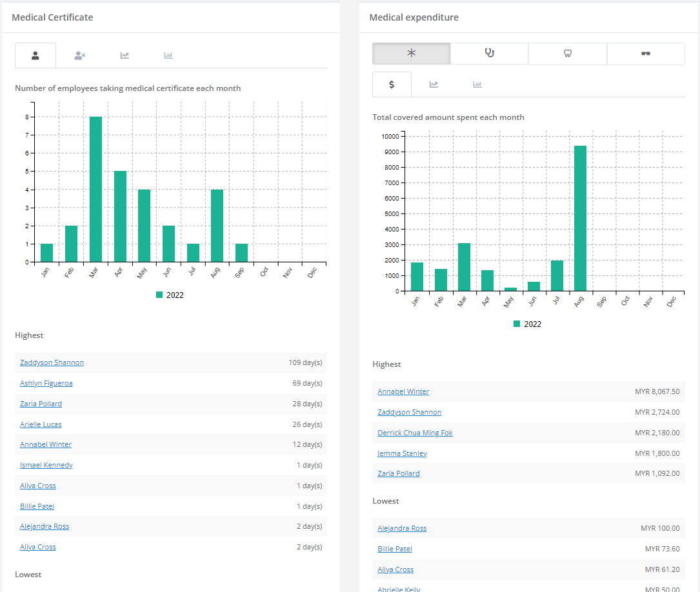This screenshot has height=592, width=700.
Task: Select the stethoscope medical category button
Action: click(489, 54)
